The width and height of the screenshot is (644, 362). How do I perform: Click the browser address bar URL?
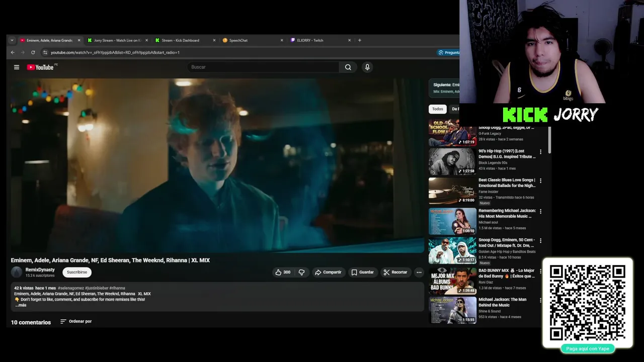click(115, 52)
